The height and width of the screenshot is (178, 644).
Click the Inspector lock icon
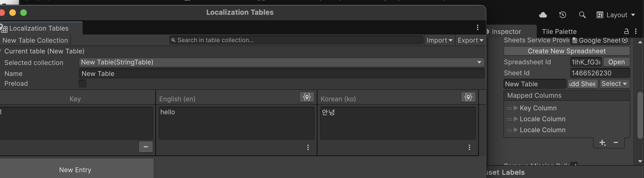point(626,31)
